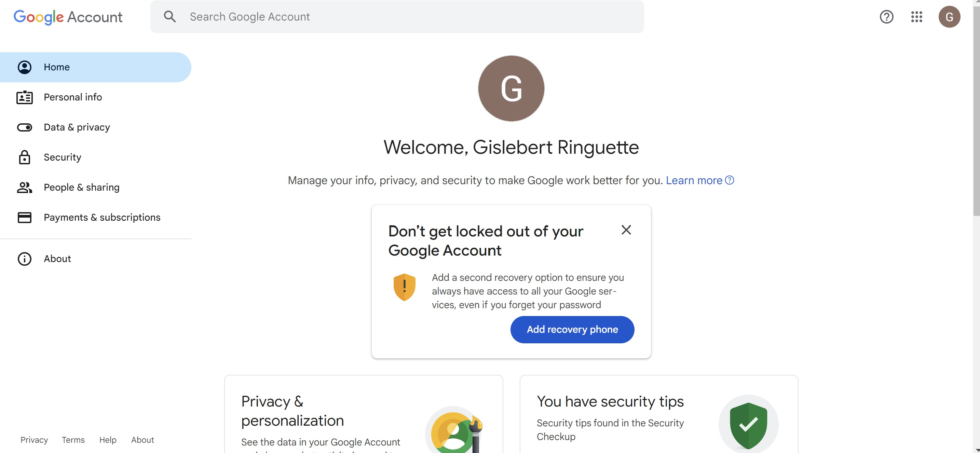Viewport: 980px width, 453px height.
Task: Follow the Learn more link
Action: [x=694, y=180]
